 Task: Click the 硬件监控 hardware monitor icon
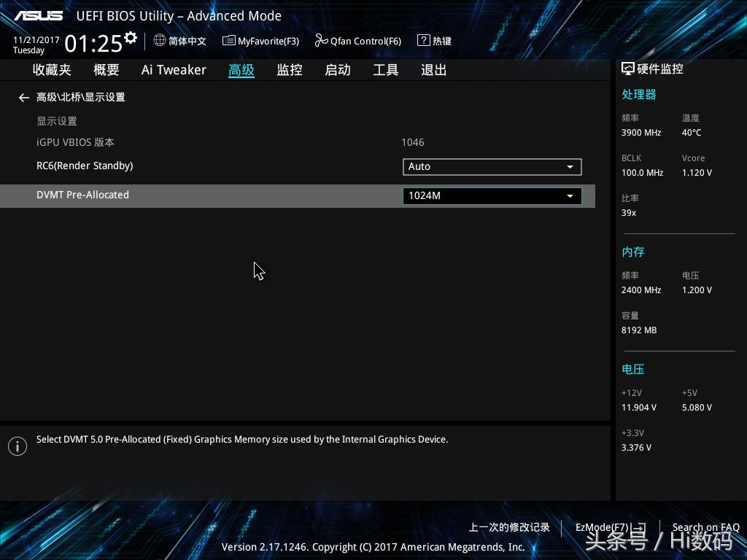point(627,68)
